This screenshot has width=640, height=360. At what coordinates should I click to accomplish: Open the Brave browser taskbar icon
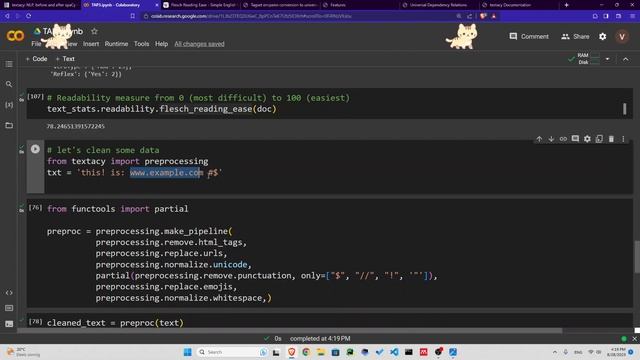291,352
